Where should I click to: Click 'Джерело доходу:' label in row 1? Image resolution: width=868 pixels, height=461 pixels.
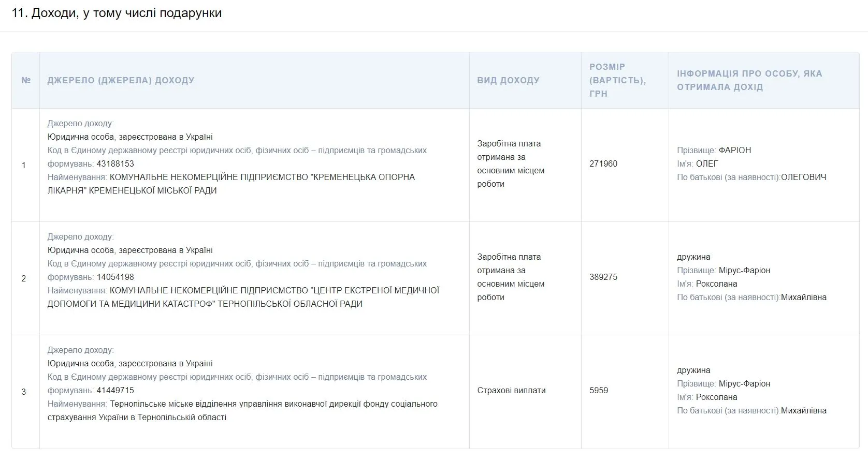[80, 123]
